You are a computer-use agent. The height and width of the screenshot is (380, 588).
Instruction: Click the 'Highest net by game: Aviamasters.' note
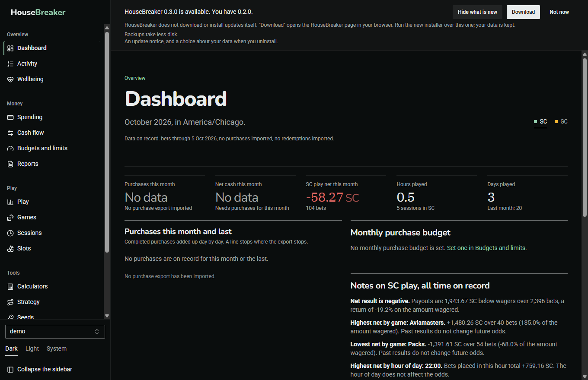click(x=397, y=323)
